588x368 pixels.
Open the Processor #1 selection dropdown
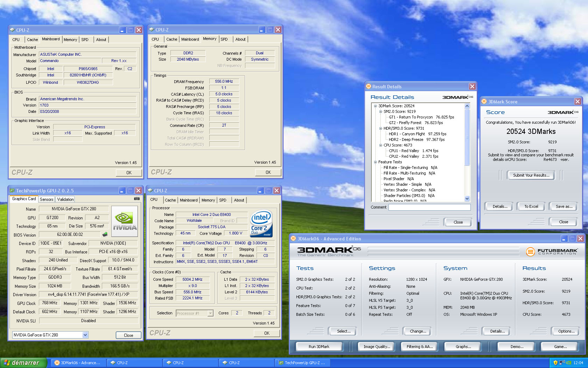(x=210, y=313)
